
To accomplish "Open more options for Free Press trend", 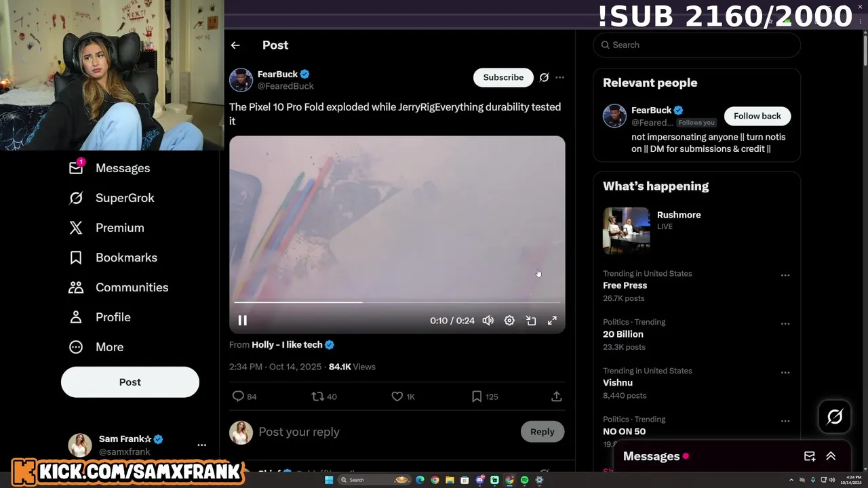I will pyautogui.click(x=785, y=275).
